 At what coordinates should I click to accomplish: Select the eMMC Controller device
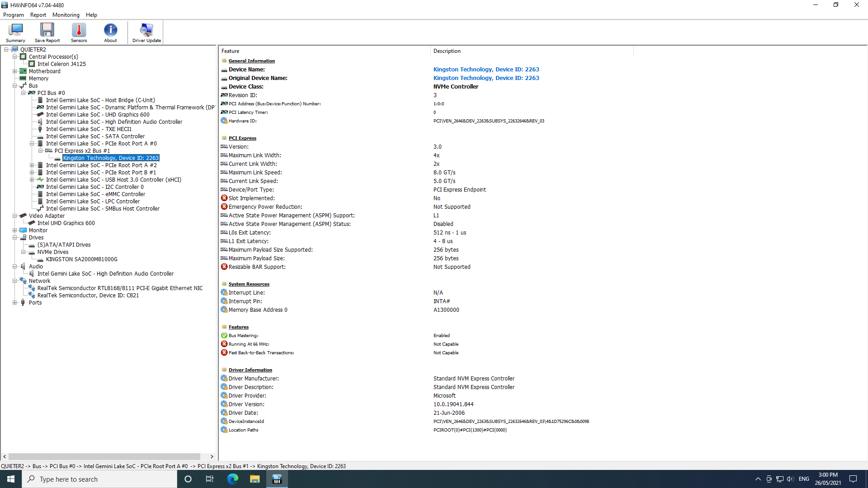click(x=95, y=194)
